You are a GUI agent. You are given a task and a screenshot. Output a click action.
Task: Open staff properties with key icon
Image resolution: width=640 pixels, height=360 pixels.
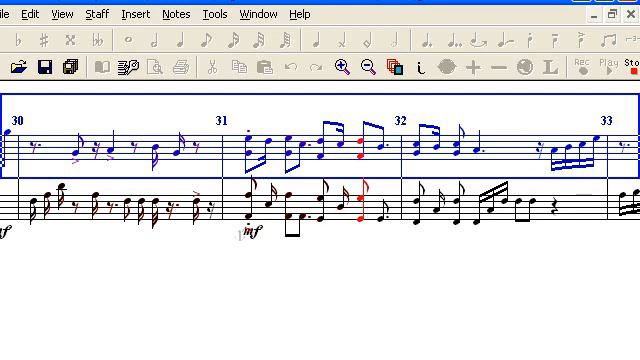(128, 67)
